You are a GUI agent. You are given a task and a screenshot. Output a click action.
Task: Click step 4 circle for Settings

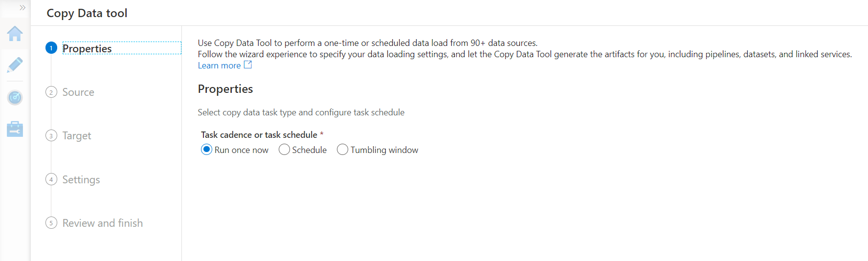click(51, 179)
